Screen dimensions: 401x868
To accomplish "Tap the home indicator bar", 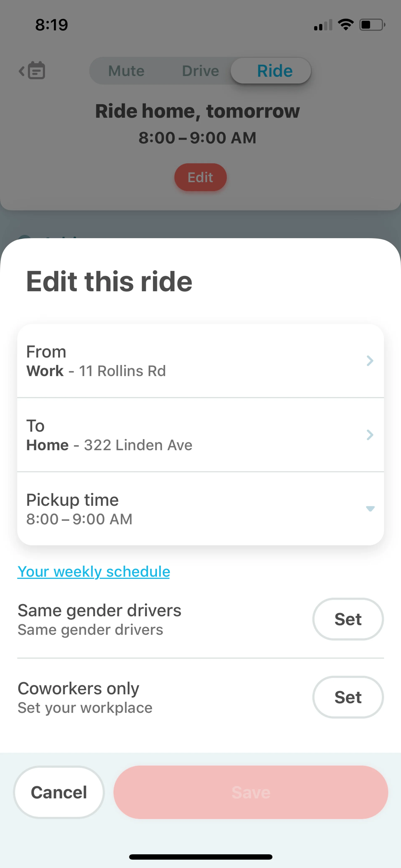I will click(200, 857).
